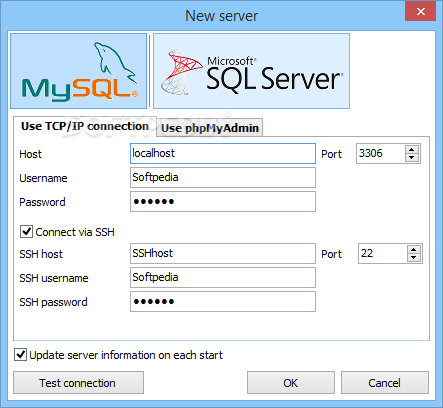Viewport: 443px width, 408px height.
Task: Decrease the SSH port 22 value
Action: click(x=414, y=258)
